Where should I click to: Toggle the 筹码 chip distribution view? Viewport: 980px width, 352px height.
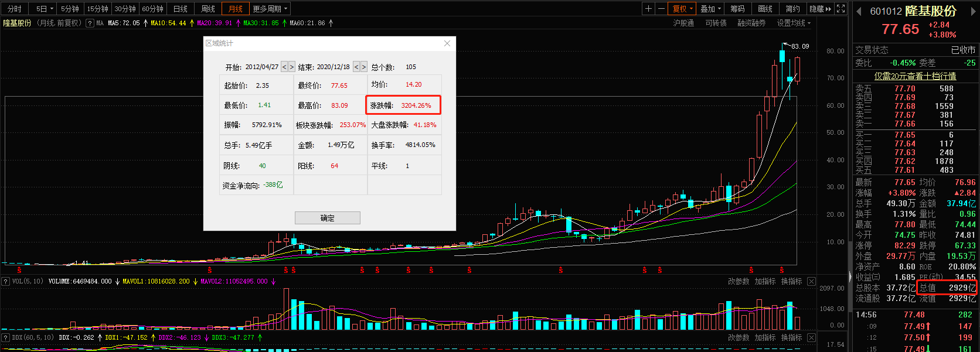737,9
